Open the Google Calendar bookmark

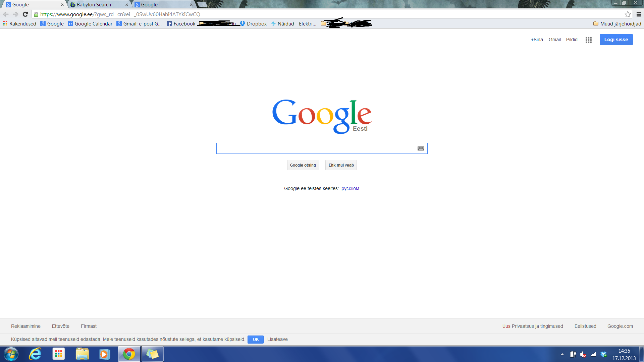point(90,24)
